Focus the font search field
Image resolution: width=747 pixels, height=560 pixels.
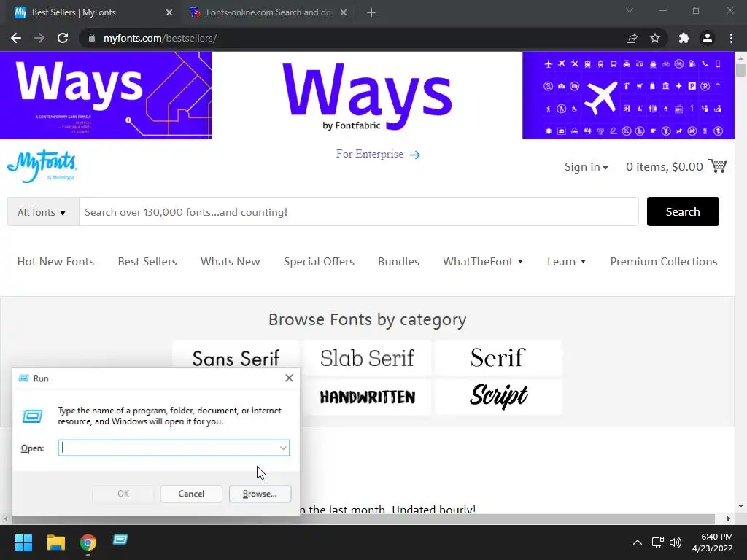[x=358, y=212]
